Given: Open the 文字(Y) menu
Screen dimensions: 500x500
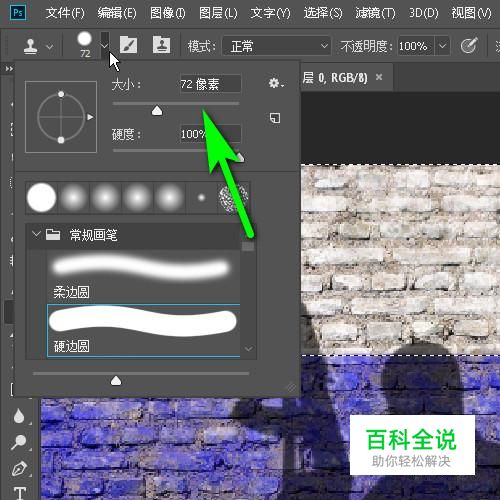Looking at the screenshot, I should coord(270,13).
